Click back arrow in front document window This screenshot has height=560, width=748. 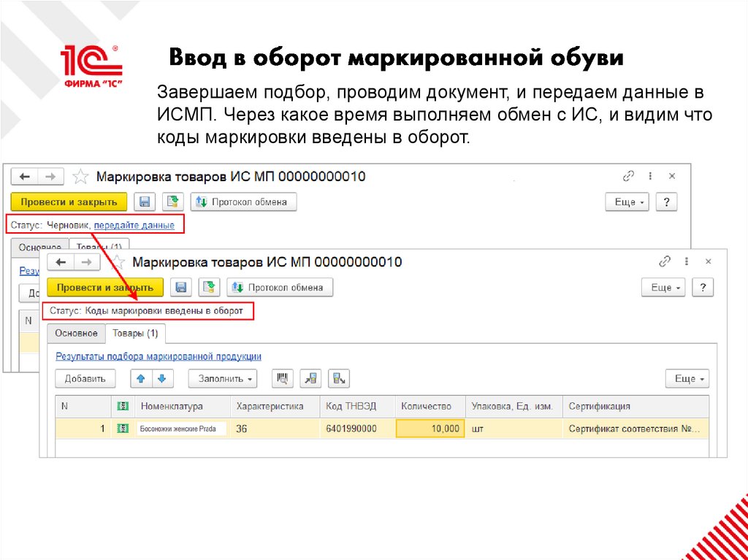(x=61, y=262)
